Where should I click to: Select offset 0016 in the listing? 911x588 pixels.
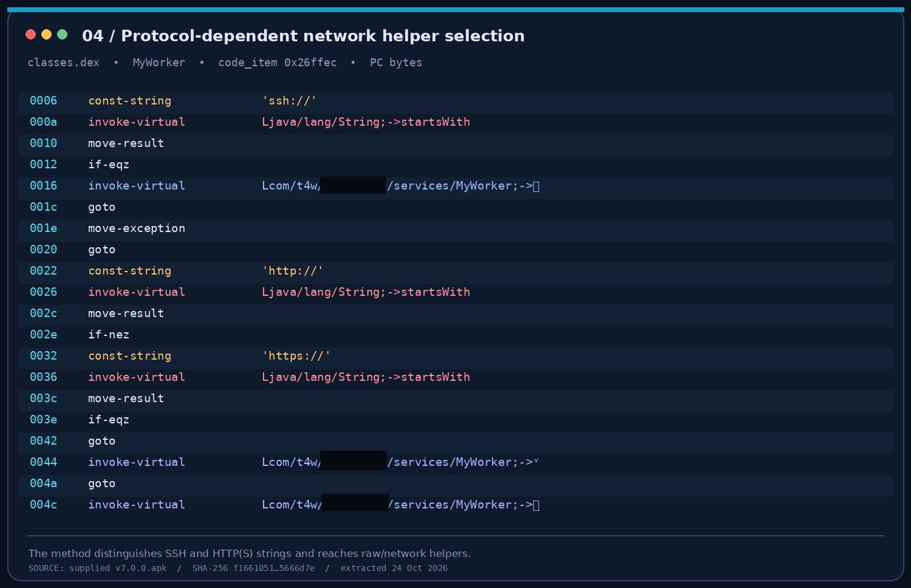coord(44,186)
